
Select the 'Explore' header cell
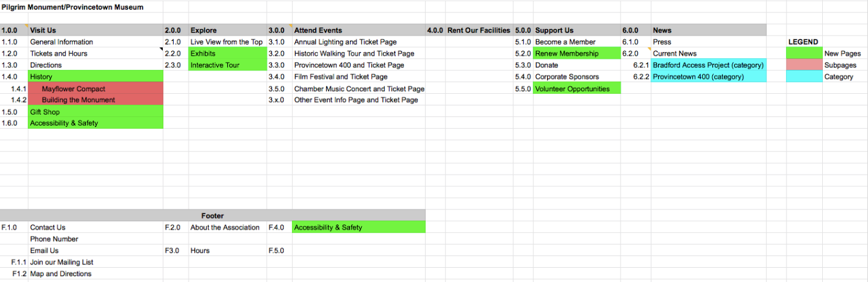(227, 30)
